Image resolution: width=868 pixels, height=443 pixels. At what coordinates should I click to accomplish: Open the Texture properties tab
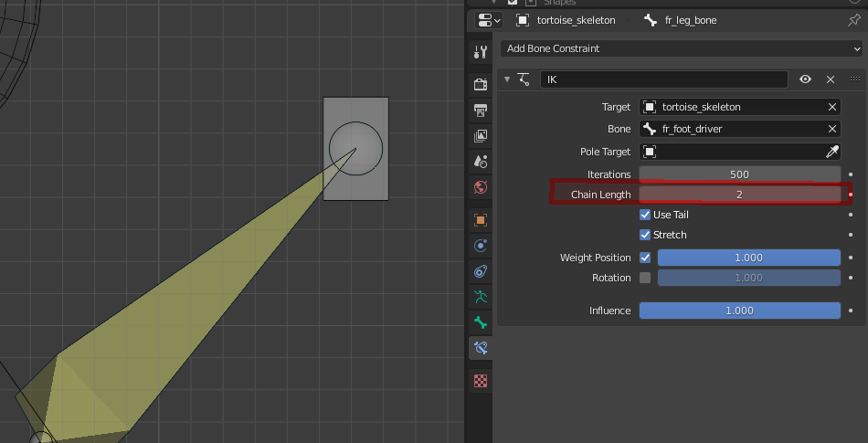point(481,380)
